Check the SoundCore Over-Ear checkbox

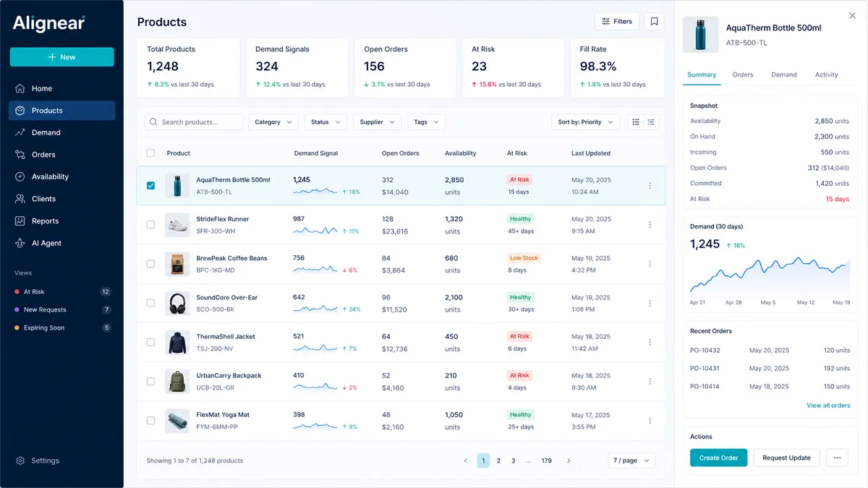pos(150,304)
